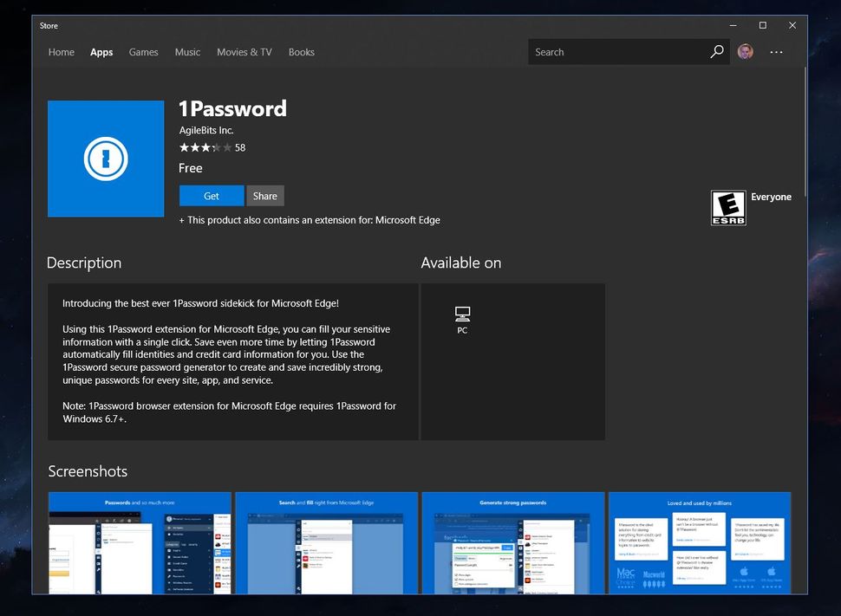Image resolution: width=841 pixels, height=616 pixels.
Task: Click inside the Search input field
Action: 607,52
